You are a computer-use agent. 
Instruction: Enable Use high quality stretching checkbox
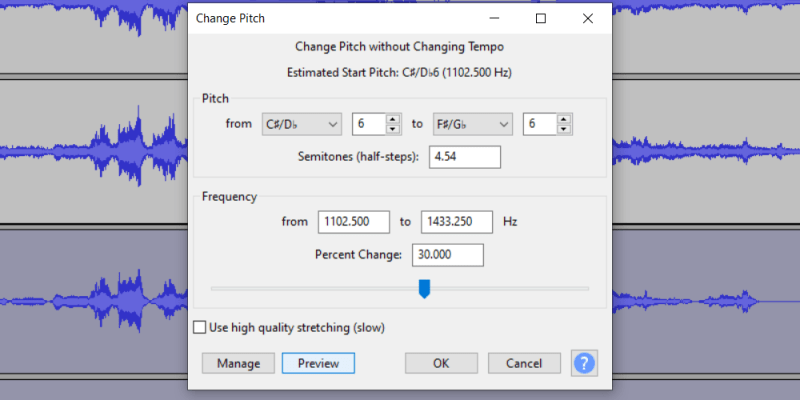[199, 328]
